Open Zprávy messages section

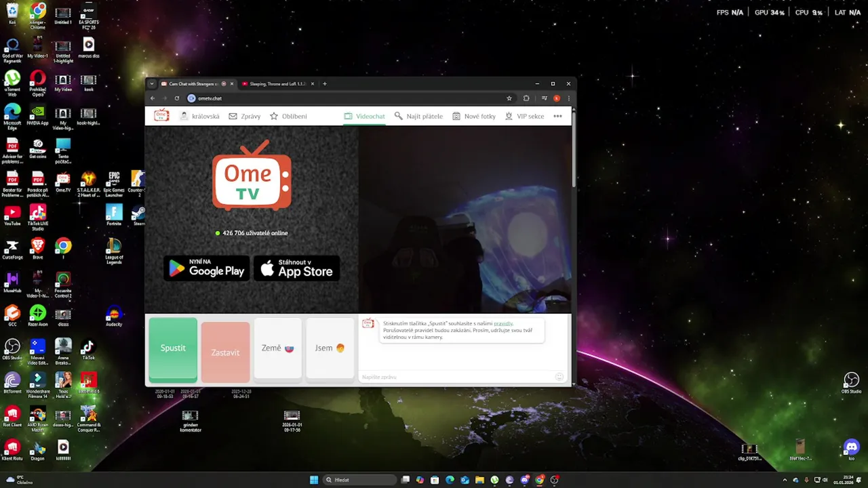click(x=244, y=116)
